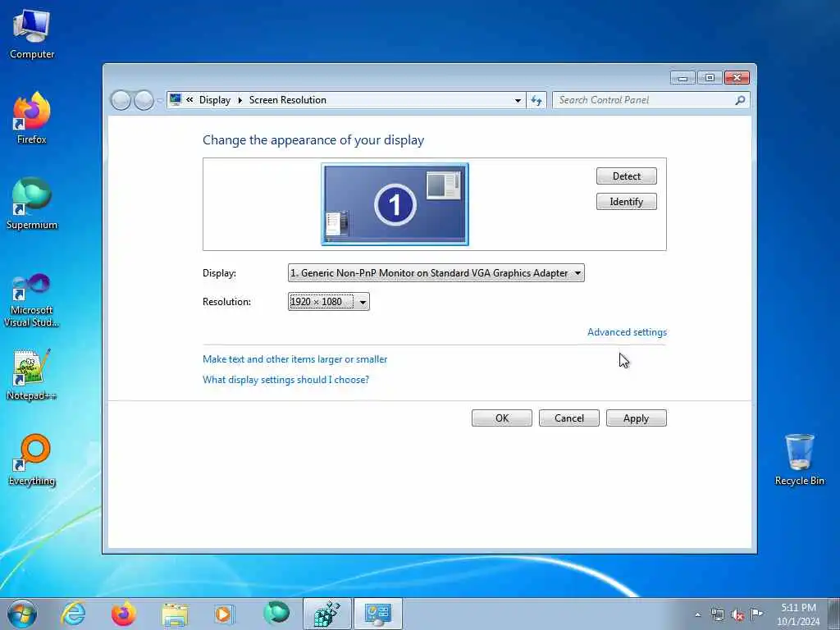The width and height of the screenshot is (840, 630).
Task: Click the Cancel button
Action: point(569,418)
